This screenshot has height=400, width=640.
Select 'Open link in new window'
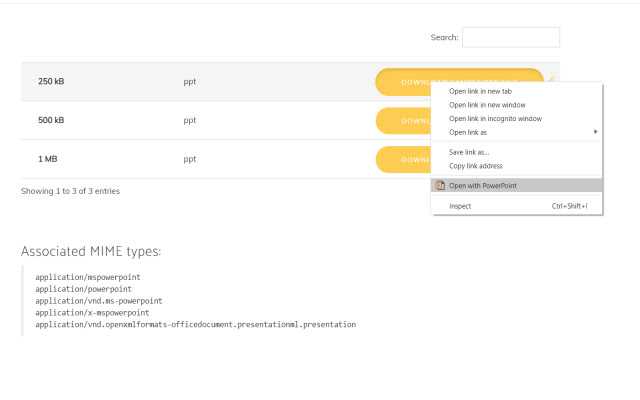(487, 105)
